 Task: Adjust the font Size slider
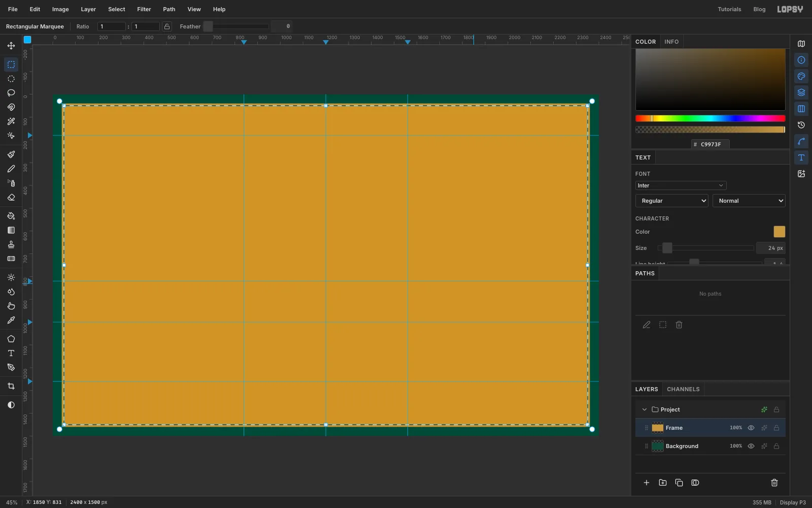[x=705, y=248]
